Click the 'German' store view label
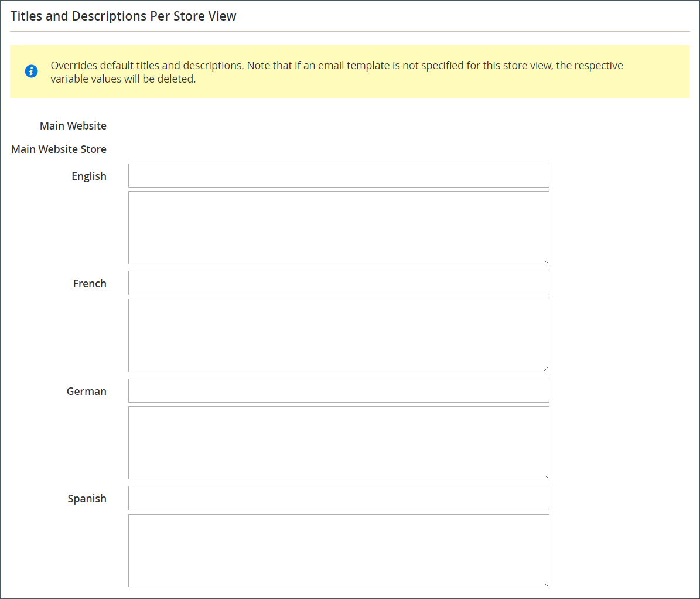Image resolution: width=700 pixels, height=599 pixels. point(87,392)
